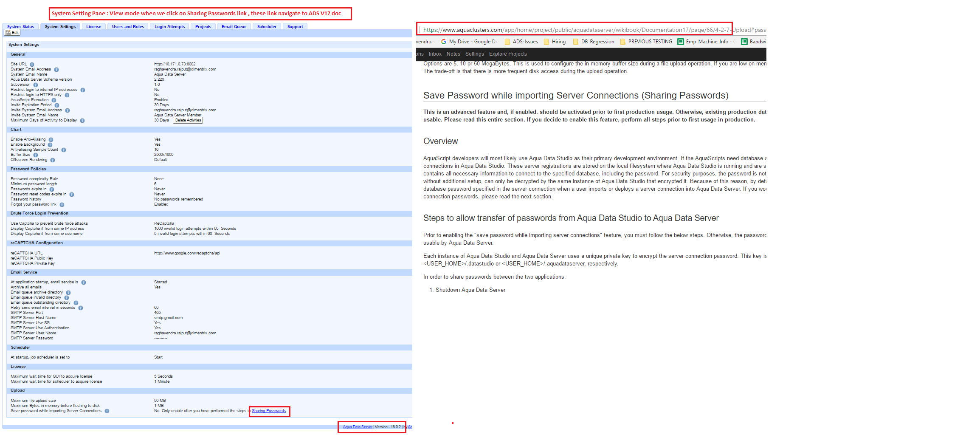The width and height of the screenshot is (980, 435).
Task: Show info for Maximum Days of Activity to Display
Action: click(x=82, y=121)
